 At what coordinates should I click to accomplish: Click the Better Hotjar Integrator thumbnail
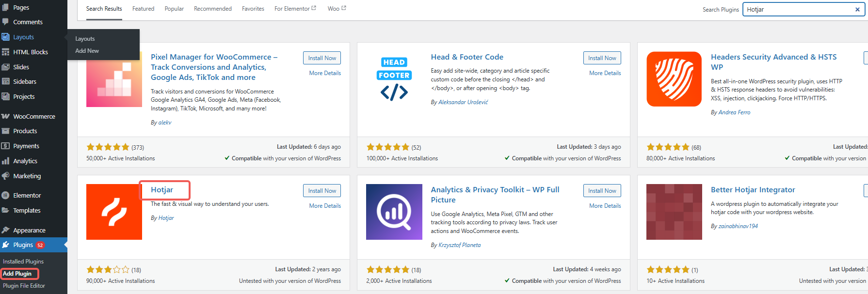(674, 212)
